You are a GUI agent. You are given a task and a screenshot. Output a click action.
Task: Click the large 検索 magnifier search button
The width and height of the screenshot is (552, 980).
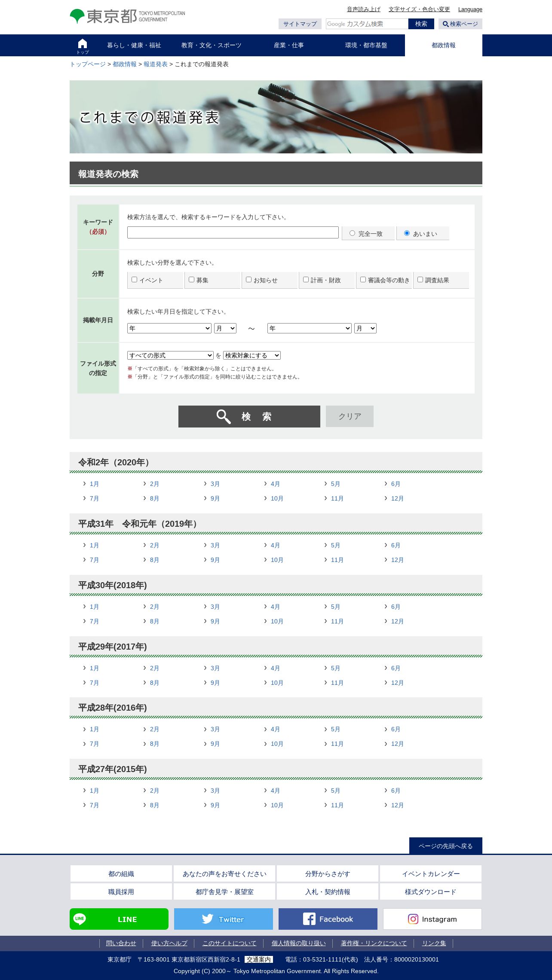tap(249, 416)
